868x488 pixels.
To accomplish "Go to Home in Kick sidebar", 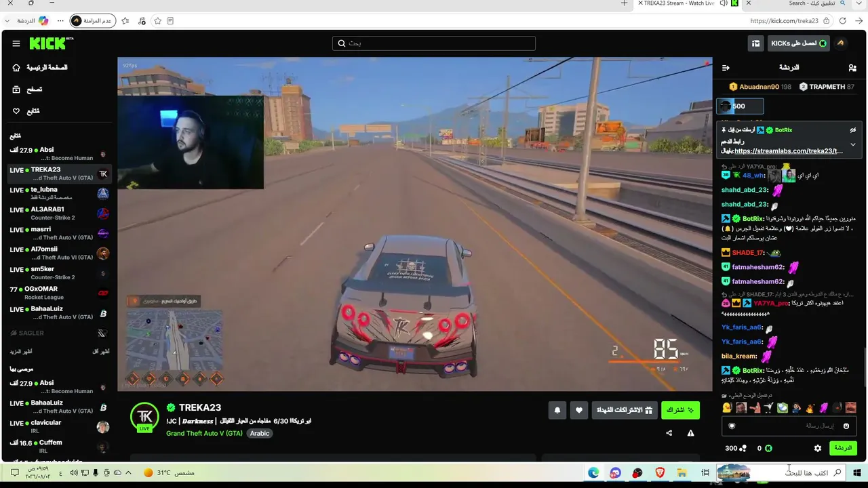I will click(x=41, y=68).
